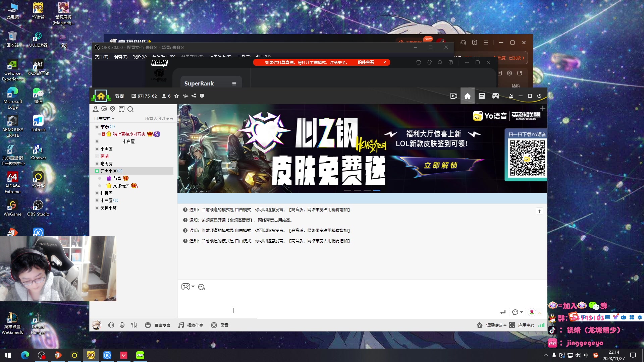
Task: Click 播放伴奏 to play accompaniment
Action: (191, 325)
